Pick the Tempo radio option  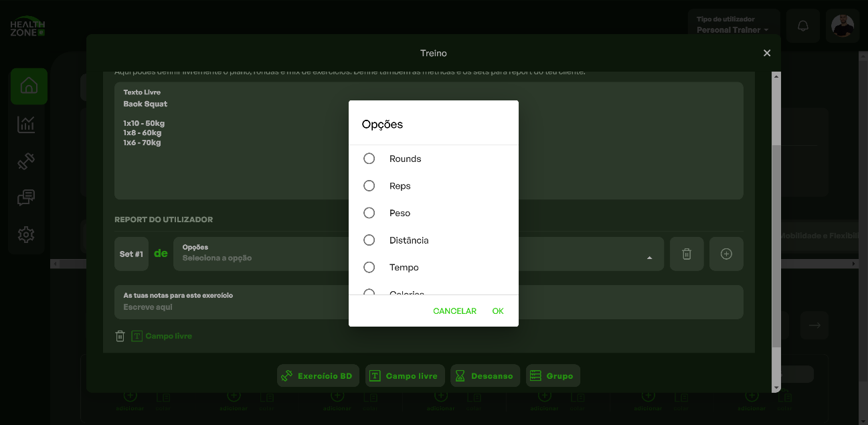369,267
